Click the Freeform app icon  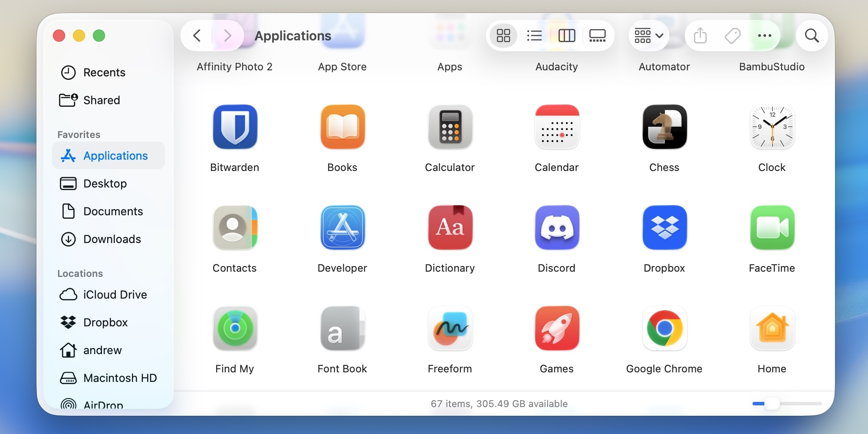click(x=450, y=328)
